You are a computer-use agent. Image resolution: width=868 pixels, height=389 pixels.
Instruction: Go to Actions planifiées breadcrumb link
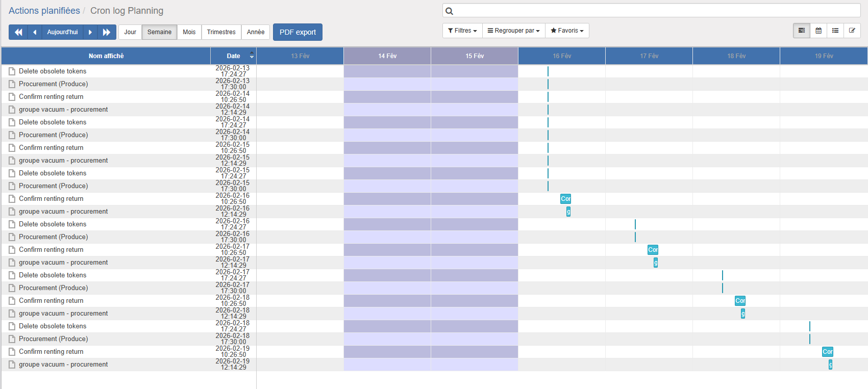(44, 11)
